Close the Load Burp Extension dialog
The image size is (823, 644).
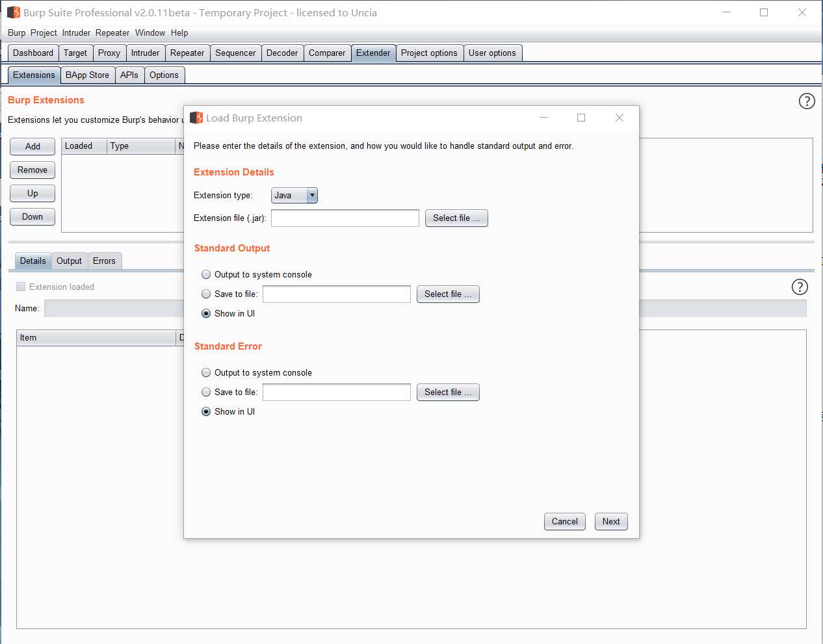tap(620, 118)
